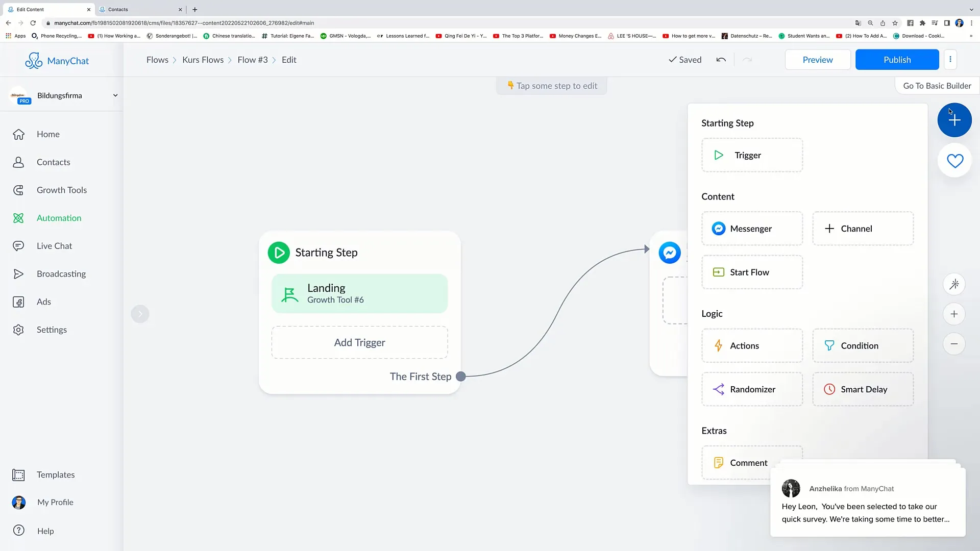
Task: Open the three-dot more options menu
Action: point(950,60)
